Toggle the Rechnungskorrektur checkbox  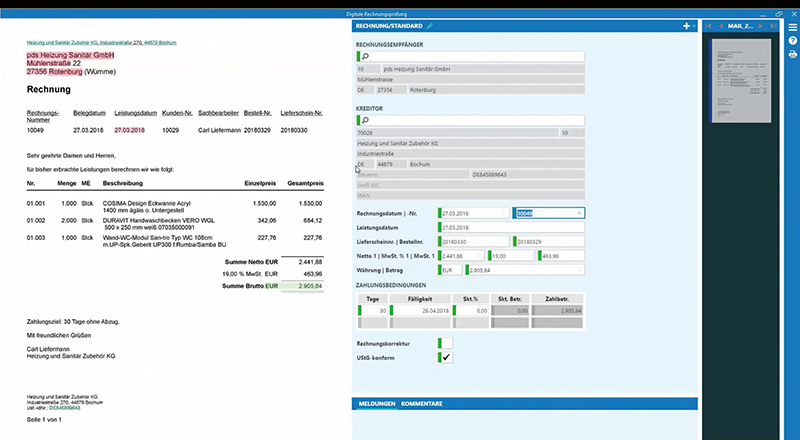(445, 344)
